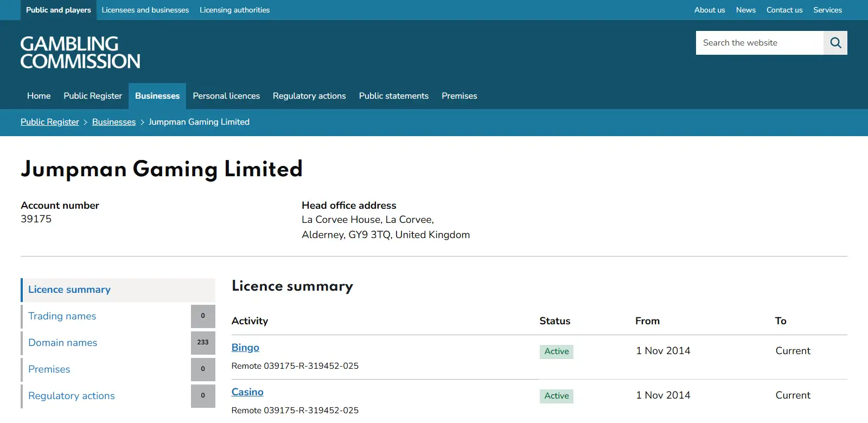
Task: Click the Jumpman Gaming Limited breadcrumb text
Action: [199, 122]
